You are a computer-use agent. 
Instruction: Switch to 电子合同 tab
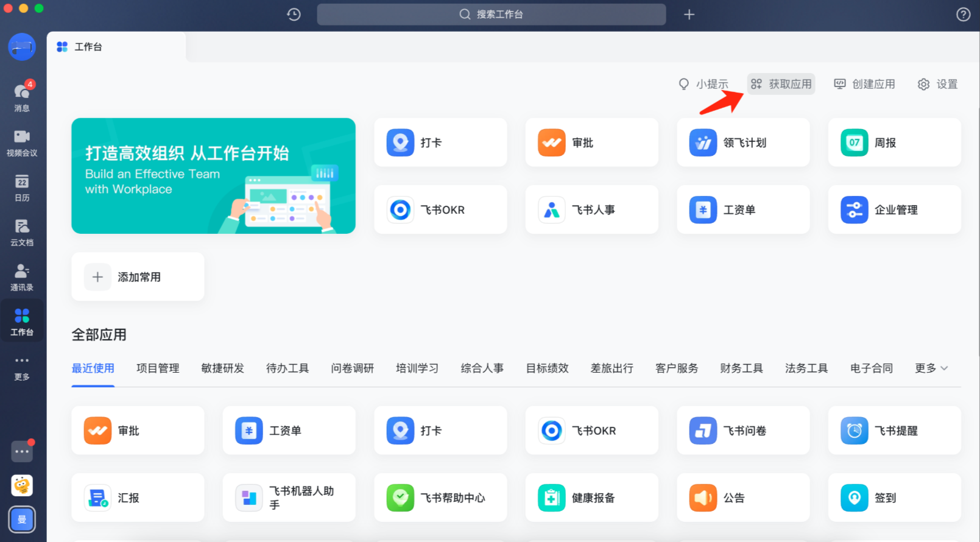tap(872, 368)
